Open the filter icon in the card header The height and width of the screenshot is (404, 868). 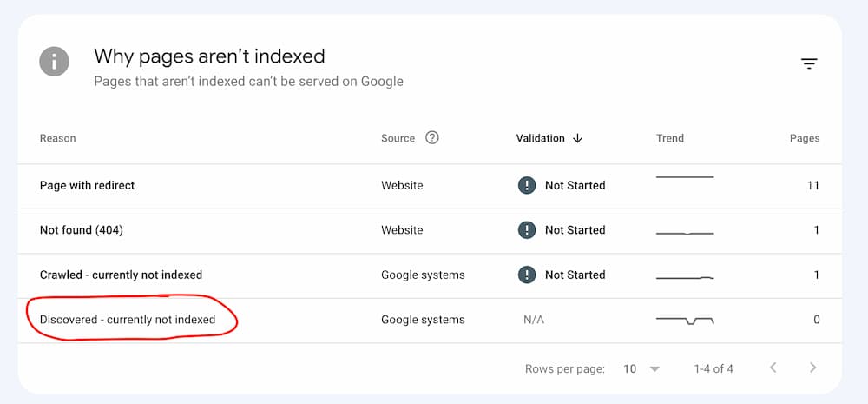(x=809, y=63)
